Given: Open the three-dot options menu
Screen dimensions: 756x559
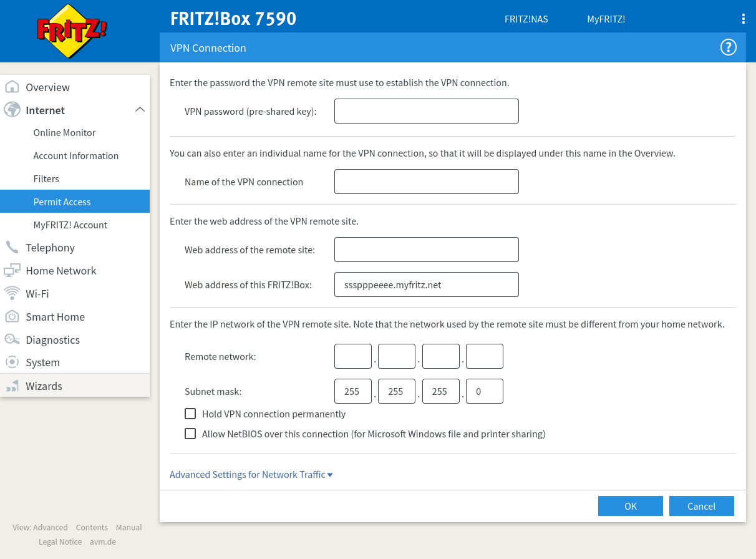Looking at the screenshot, I should click(743, 19).
